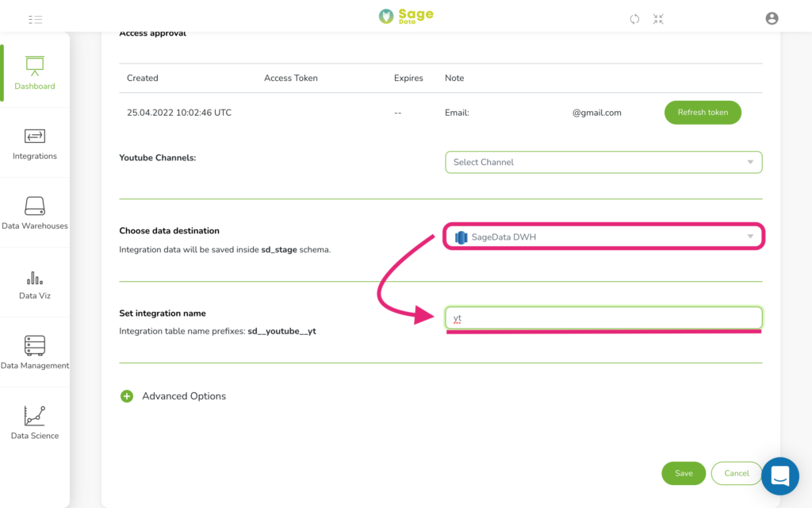Viewport: 812px width, 508px height.
Task: Open the Integrations sidebar icon
Action: (x=35, y=136)
